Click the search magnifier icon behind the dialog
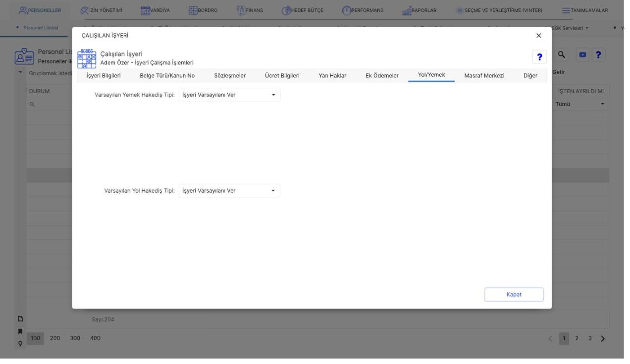630x364 pixels. click(x=562, y=55)
